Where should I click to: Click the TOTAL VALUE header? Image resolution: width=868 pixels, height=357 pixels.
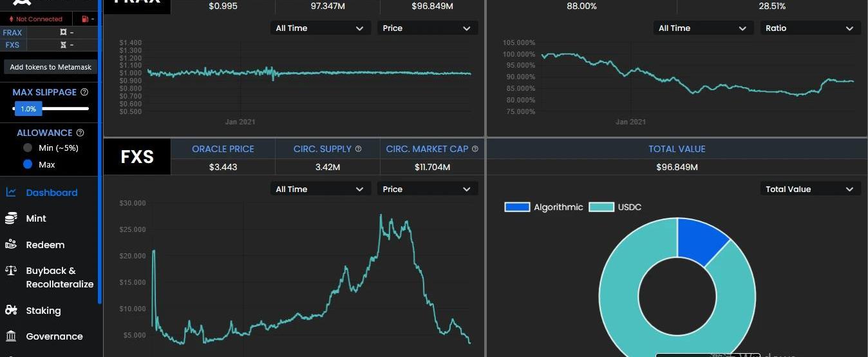[x=677, y=149]
